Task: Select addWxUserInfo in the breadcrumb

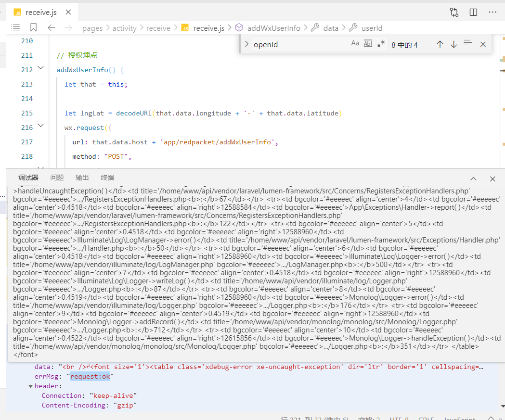Action: click(273, 28)
